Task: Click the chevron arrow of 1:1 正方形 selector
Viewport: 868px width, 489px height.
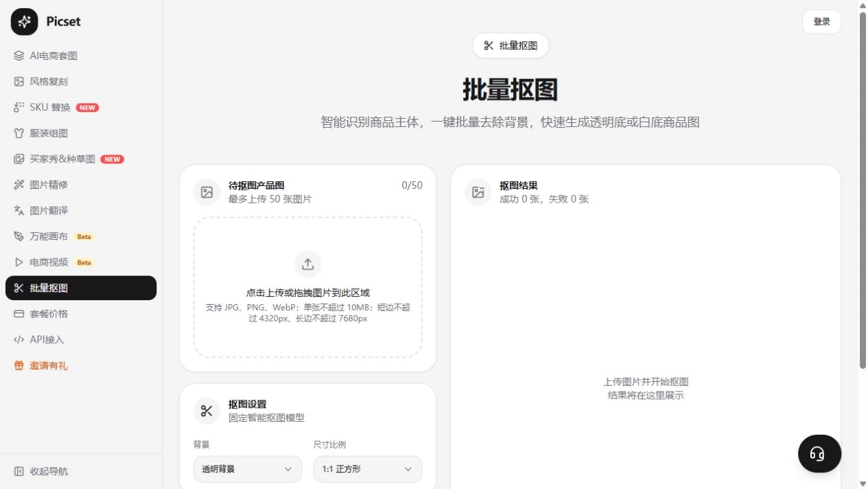Action: (408, 469)
